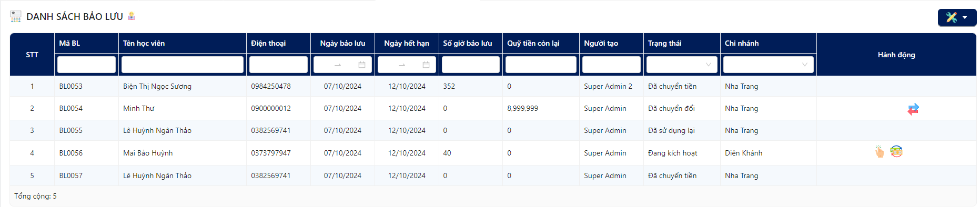
Task: Click the person icon beside the list title
Action: (132, 16)
